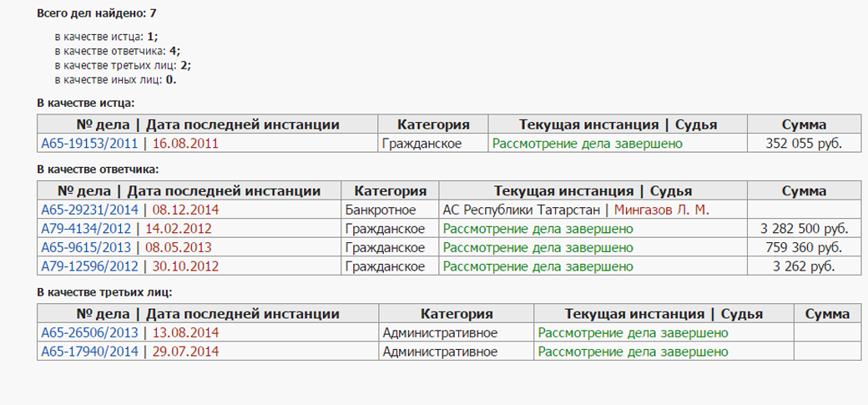868x405 pixels.
Task: Open case link А65-9615/2013
Action: pos(86,248)
